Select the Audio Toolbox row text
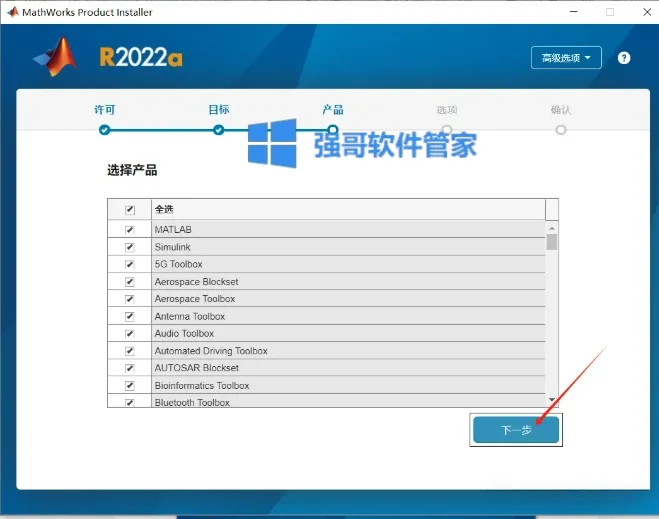 [185, 333]
